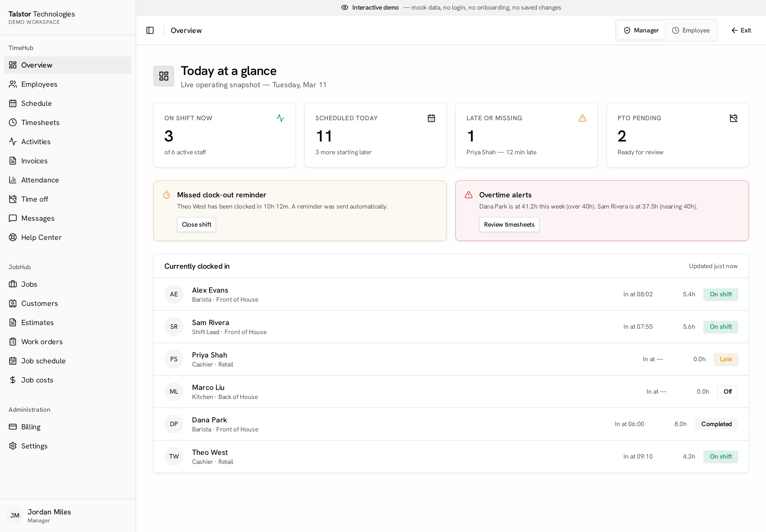766x532 pixels.
Task: Click the Overview grid icon in sidebar
Action: (x=13, y=65)
